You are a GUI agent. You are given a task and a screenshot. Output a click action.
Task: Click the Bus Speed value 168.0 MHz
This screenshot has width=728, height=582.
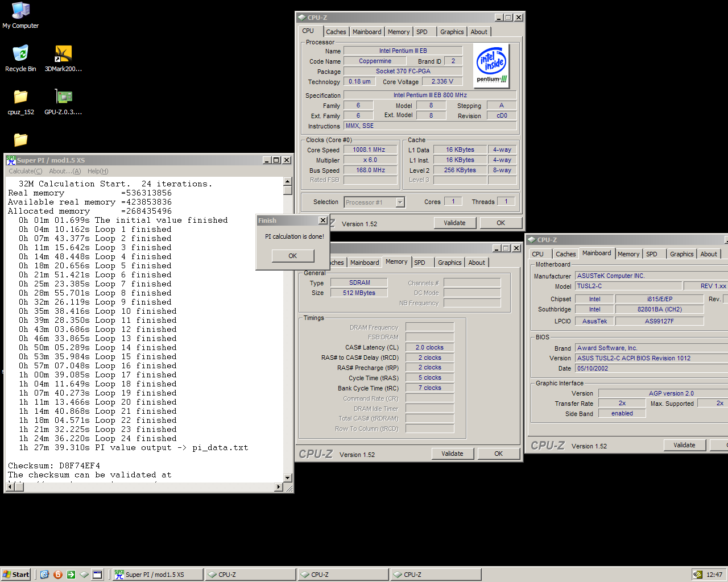click(370, 171)
